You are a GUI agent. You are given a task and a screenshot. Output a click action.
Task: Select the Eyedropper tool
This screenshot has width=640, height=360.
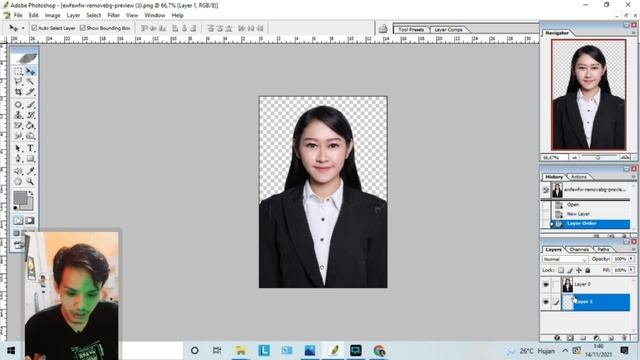pyautogui.click(x=30, y=171)
